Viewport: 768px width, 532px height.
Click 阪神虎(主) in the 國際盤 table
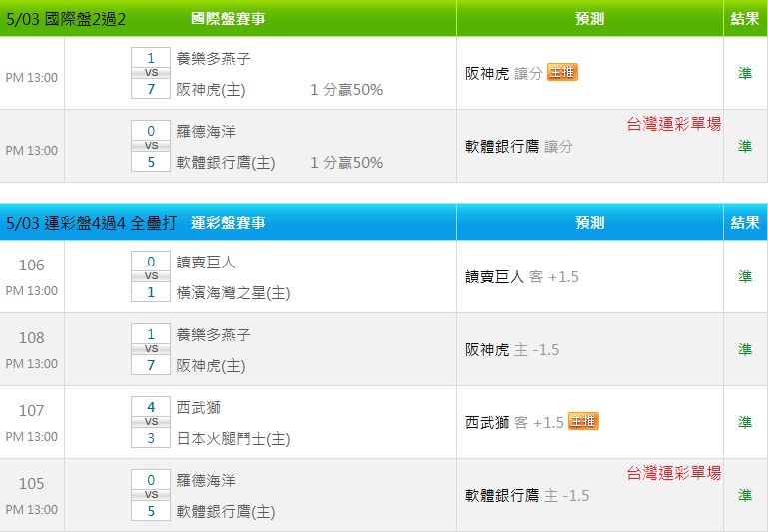click(211, 90)
